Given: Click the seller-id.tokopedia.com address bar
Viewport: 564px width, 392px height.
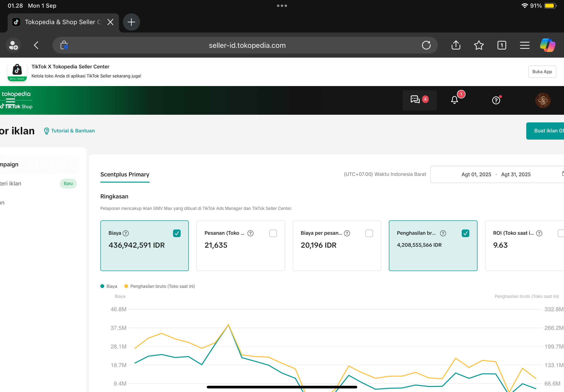Looking at the screenshot, I should [x=247, y=45].
